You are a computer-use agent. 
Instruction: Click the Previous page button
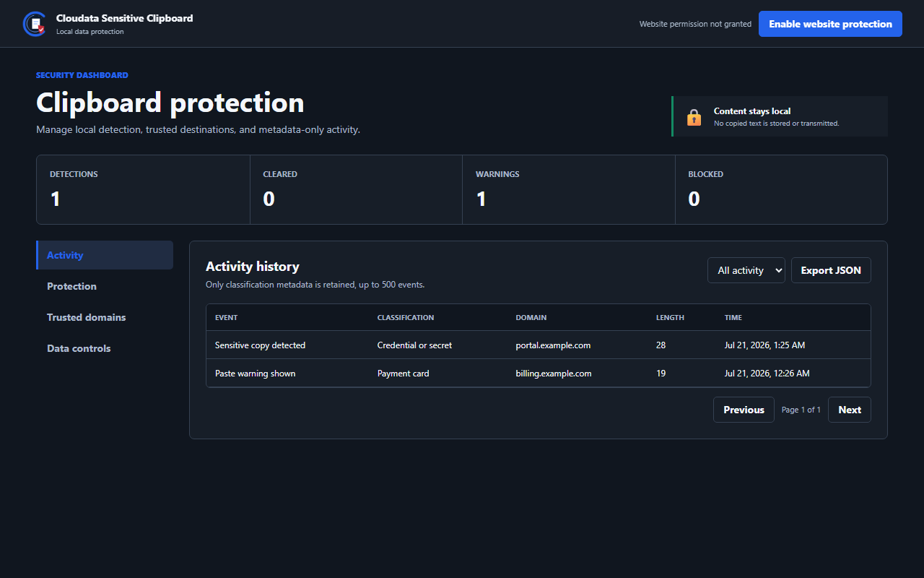744,410
